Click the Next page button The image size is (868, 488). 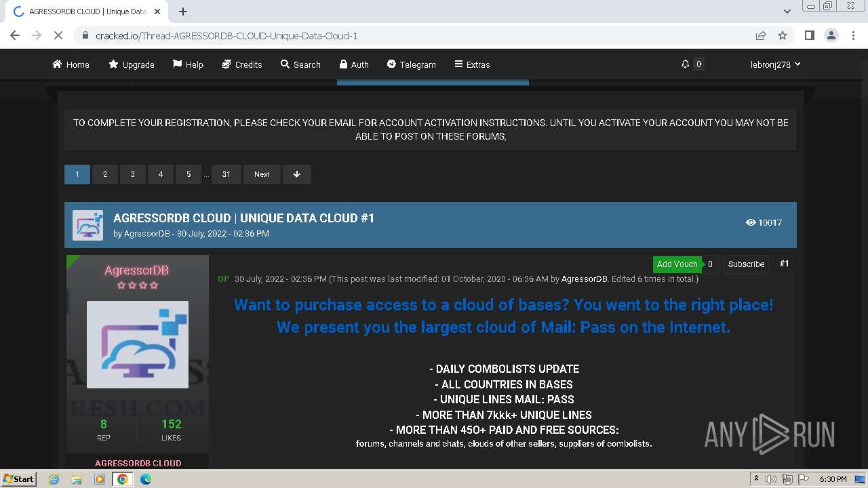tap(262, 174)
